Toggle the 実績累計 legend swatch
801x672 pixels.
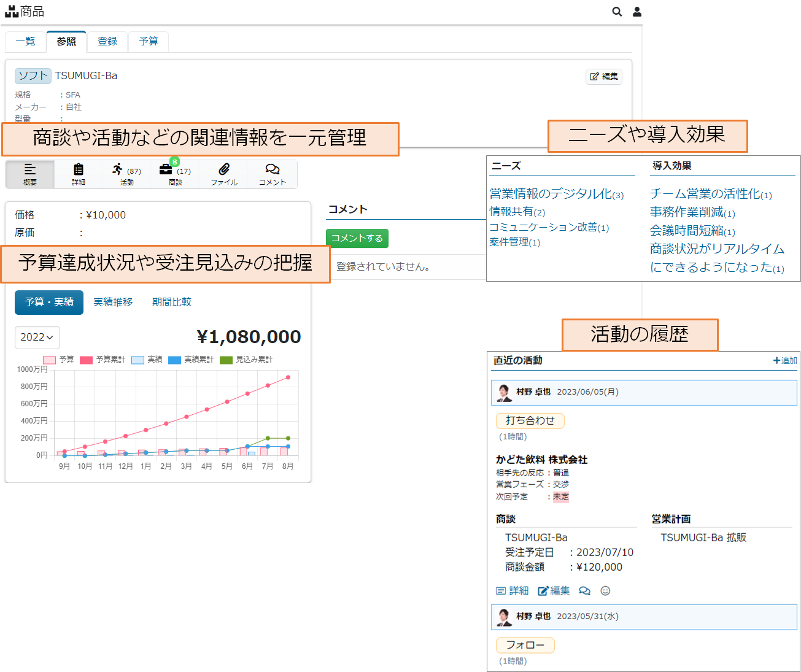coord(174,360)
